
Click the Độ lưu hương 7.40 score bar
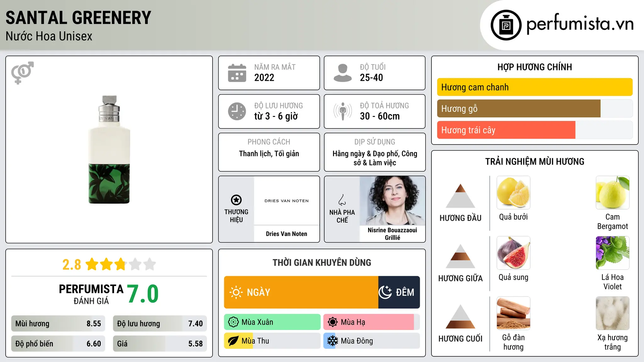click(160, 323)
